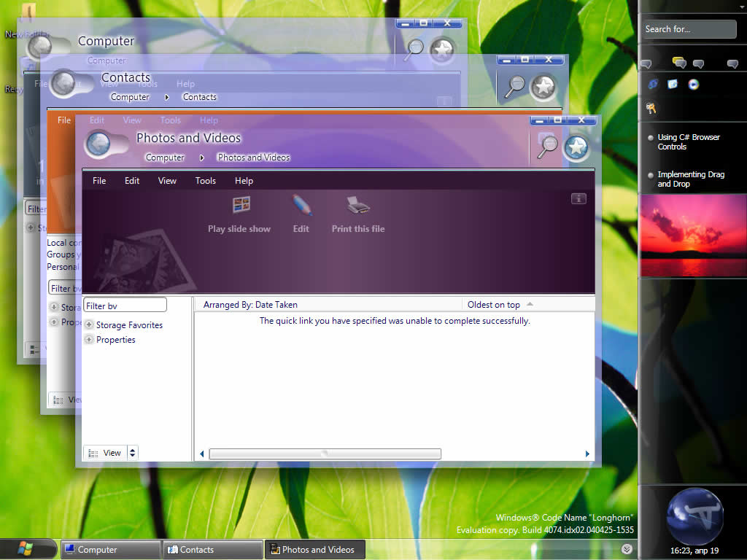
Task: Click the Print this file label
Action: [358, 228]
